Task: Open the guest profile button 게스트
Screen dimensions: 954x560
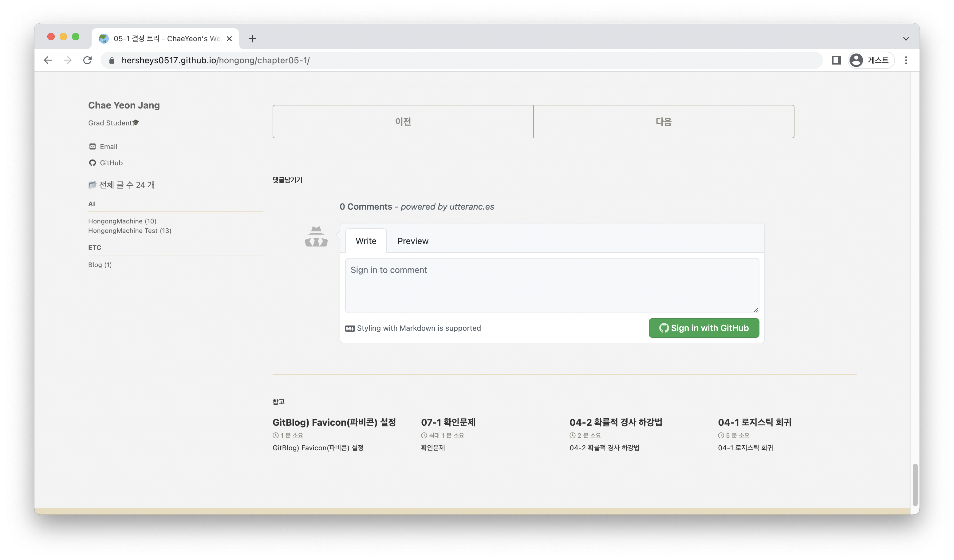Action: pyautogui.click(x=871, y=60)
